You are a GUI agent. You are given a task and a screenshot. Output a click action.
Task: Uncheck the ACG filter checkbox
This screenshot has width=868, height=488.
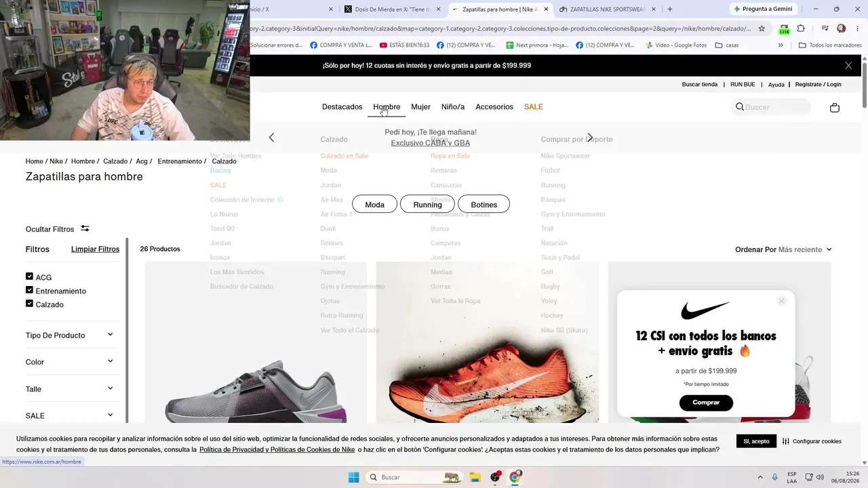pyautogui.click(x=29, y=277)
